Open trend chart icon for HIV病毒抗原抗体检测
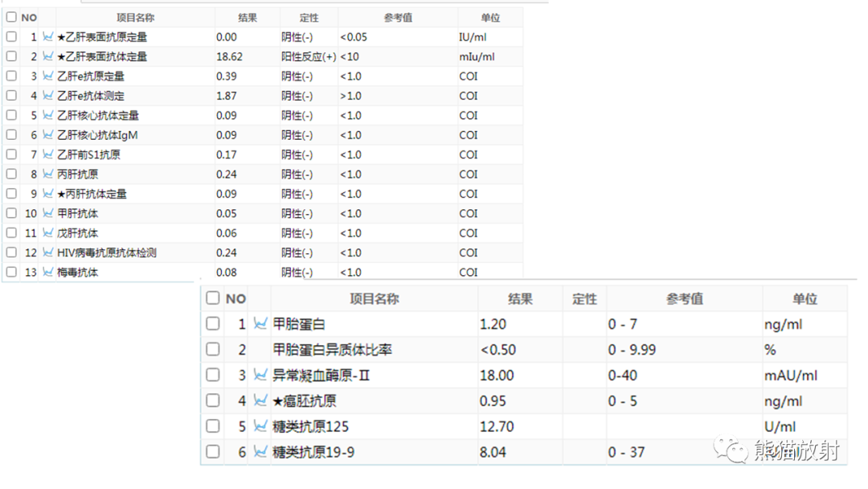Screen dimensions: 868x489 point(48,253)
